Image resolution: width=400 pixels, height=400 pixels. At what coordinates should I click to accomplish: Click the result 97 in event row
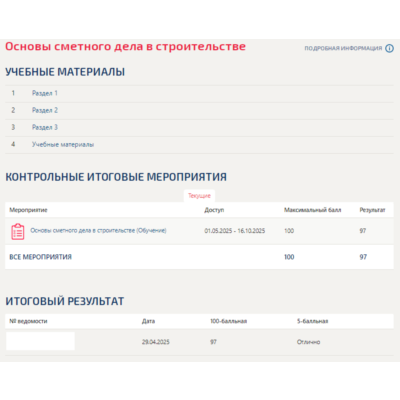(x=363, y=231)
